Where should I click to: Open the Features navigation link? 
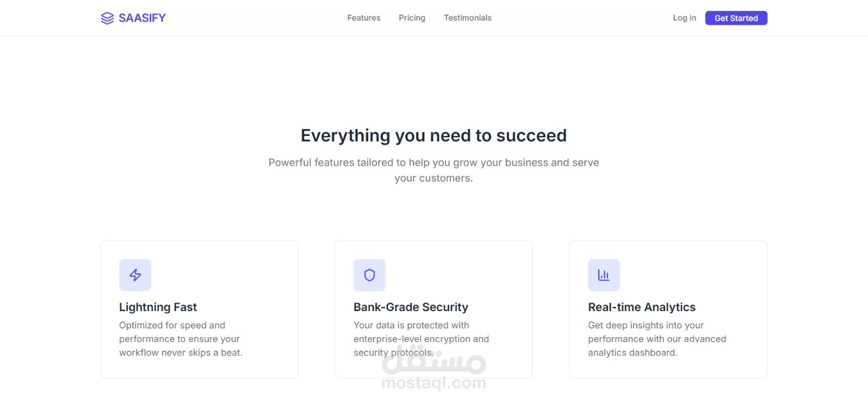click(363, 18)
